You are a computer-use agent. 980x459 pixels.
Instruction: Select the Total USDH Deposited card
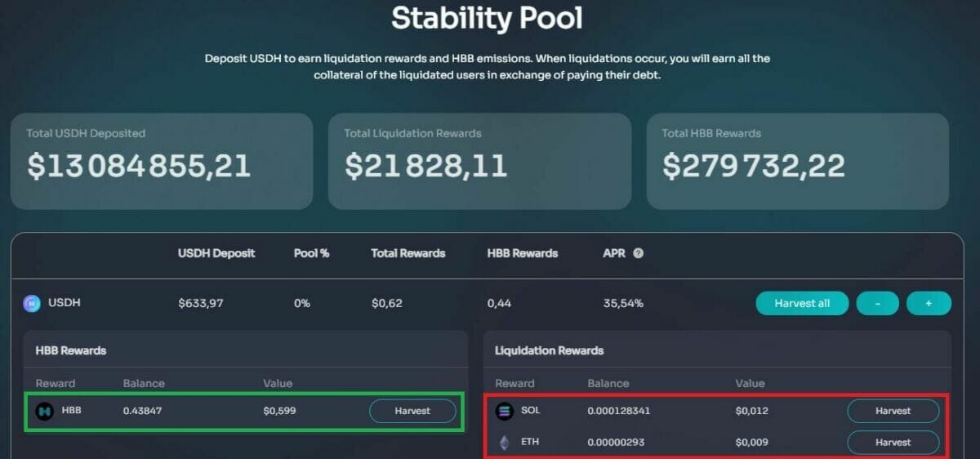162,161
